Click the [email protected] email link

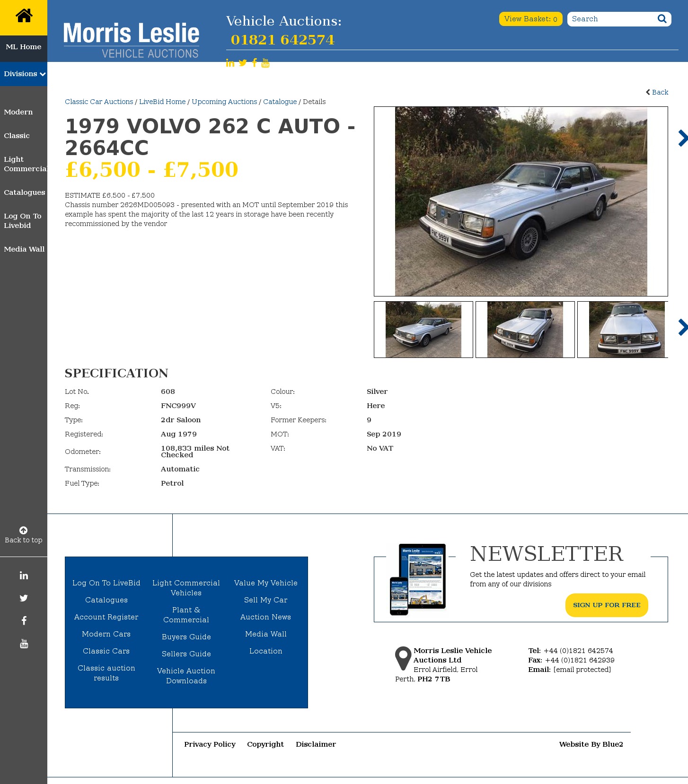582,670
